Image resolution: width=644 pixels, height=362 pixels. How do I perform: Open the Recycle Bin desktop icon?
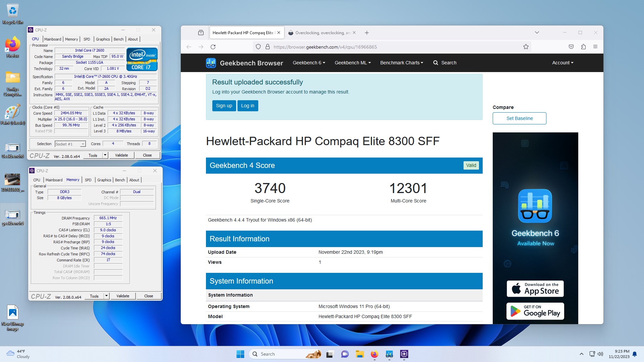pos(13,14)
